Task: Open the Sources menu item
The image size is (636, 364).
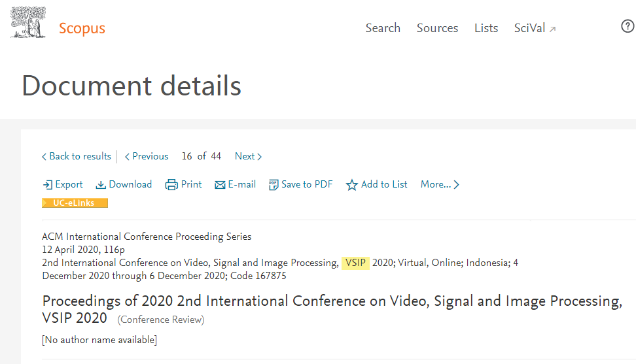Action: (x=437, y=28)
